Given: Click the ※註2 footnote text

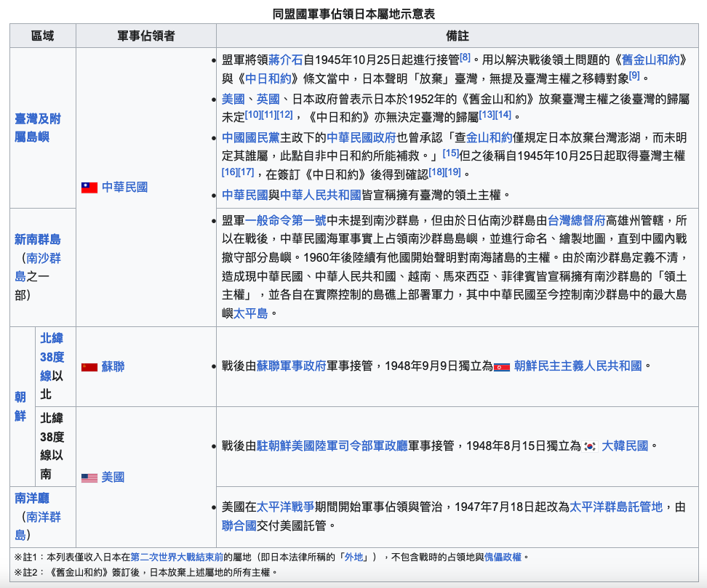Looking at the screenshot, I should (145, 572).
